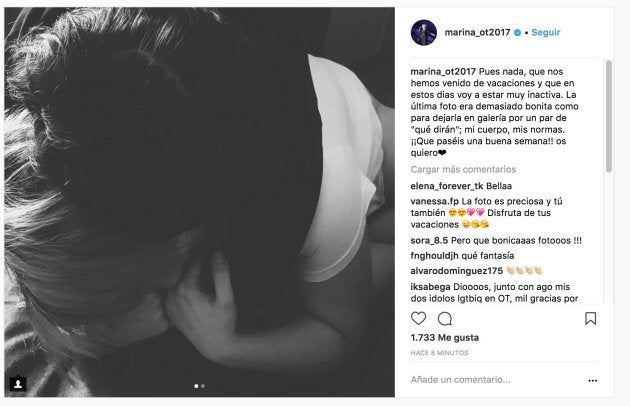Open sora_8.5 commenter profile

coord(429,240)
